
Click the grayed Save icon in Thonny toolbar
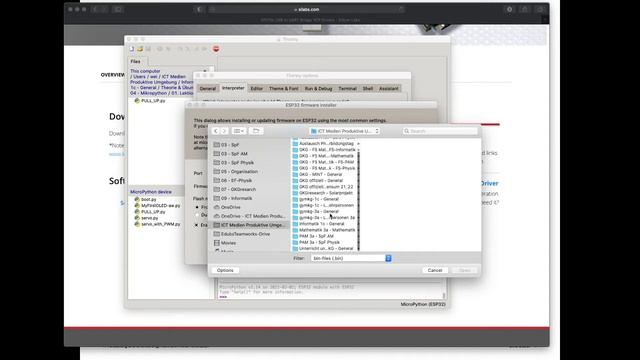click(x=148, y=49)
